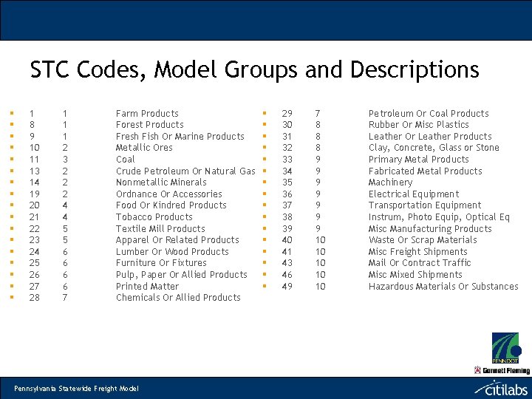Click model group 7 beside Chemicals
The image size is (532, 399).
click(x=65, y=298)
